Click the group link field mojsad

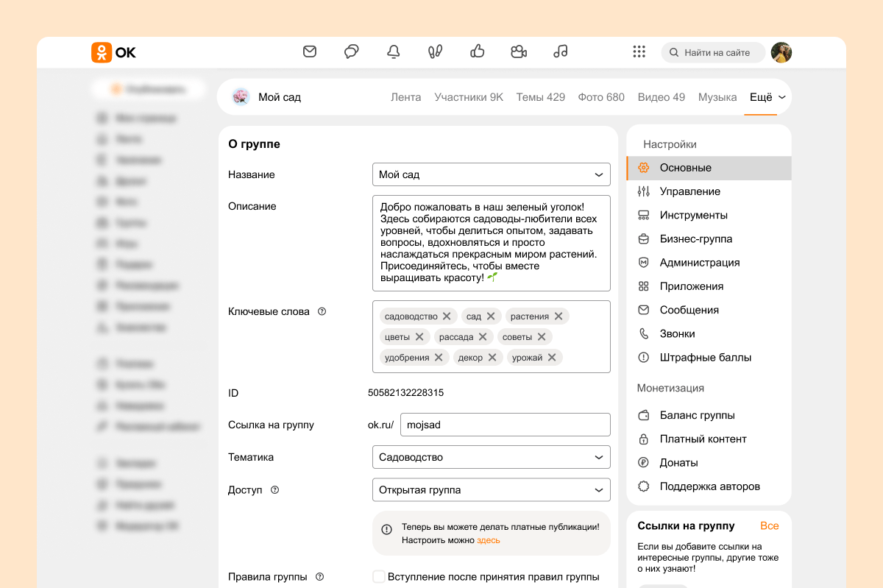[506, 425]
